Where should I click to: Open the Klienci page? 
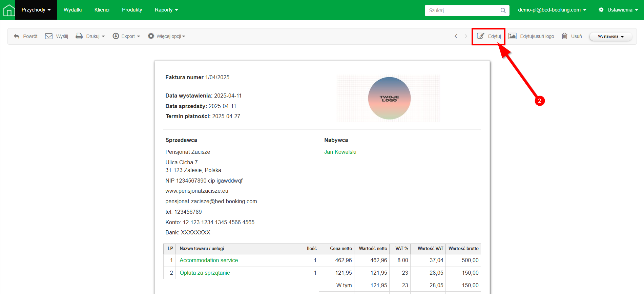coord(102,10)
